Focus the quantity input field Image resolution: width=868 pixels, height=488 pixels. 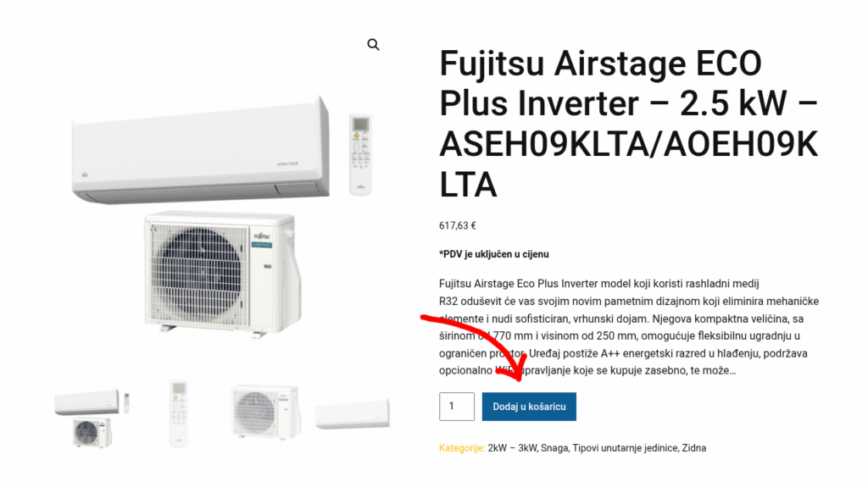[x=457, y=407]
